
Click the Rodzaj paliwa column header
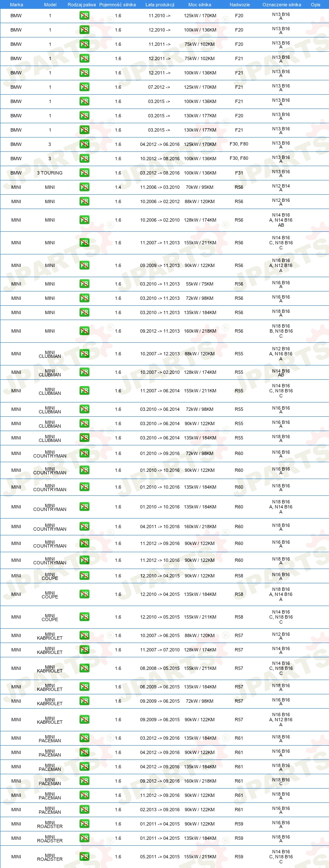pos(82,5)
